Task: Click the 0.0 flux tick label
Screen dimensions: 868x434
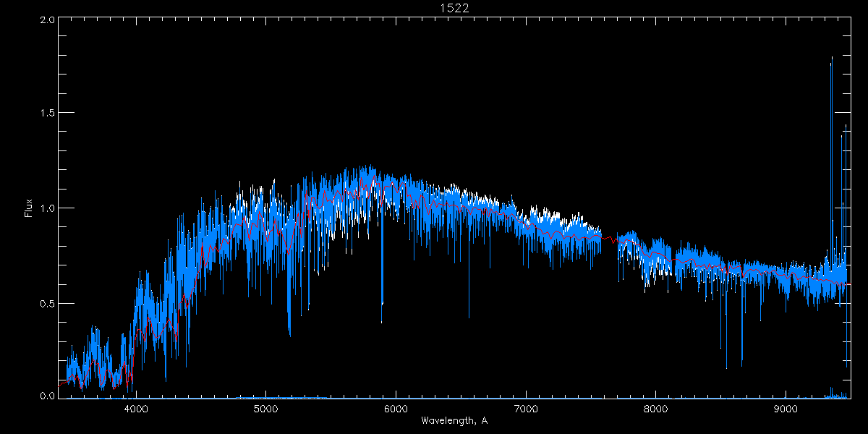Action: (46, 396)
